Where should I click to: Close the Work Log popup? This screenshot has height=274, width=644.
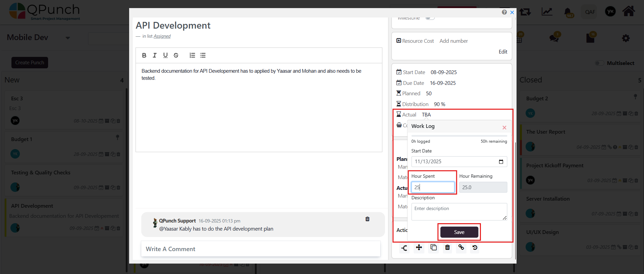click(504, 128)
